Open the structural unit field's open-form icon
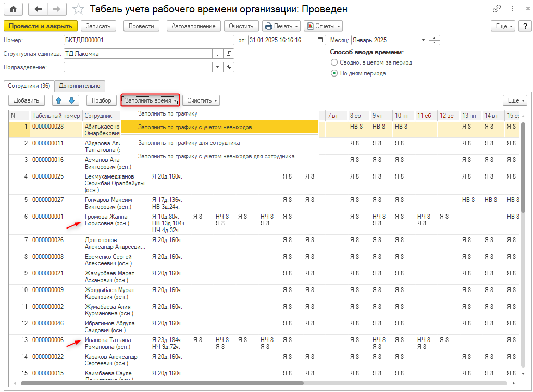The height and width of the screenshot is (392, 533). tap(229, 53)
